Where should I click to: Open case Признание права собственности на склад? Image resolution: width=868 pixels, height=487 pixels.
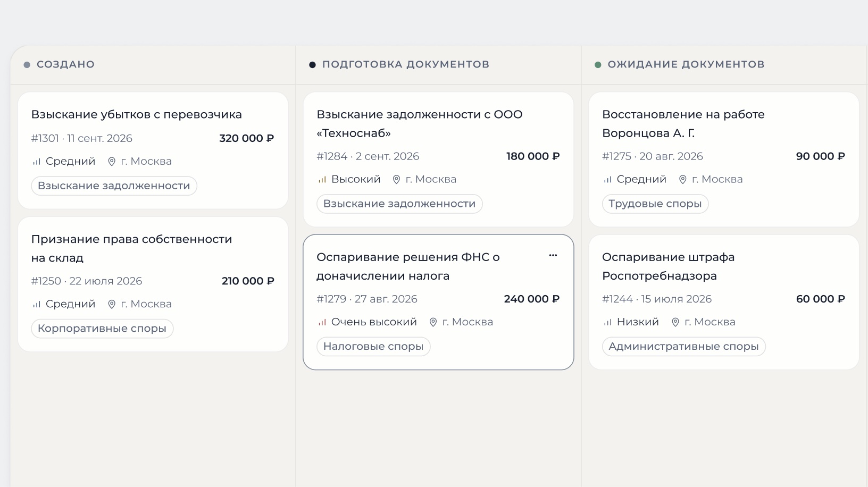coord(132,248)
